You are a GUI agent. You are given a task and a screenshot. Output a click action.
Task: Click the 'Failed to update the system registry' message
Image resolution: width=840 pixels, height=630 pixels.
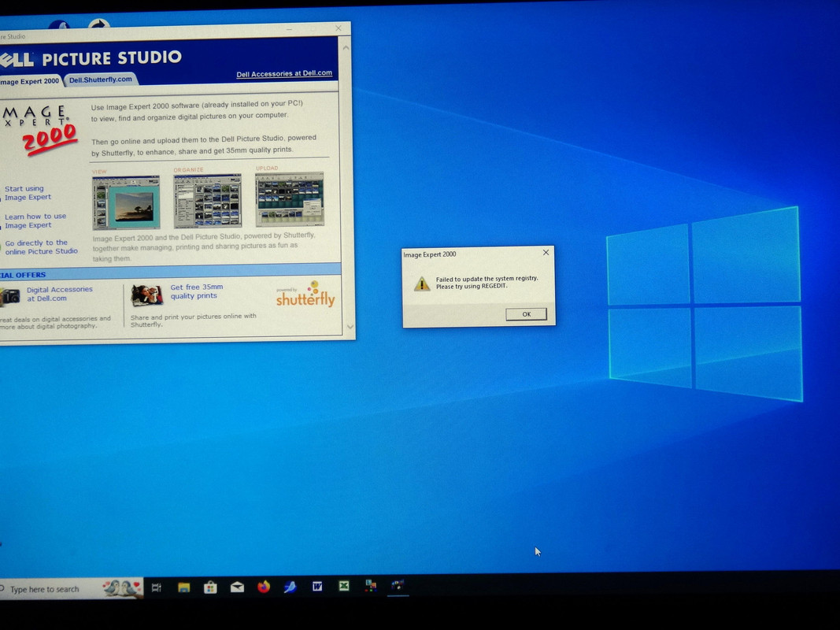pyautogui.click(x=487, y=283)
